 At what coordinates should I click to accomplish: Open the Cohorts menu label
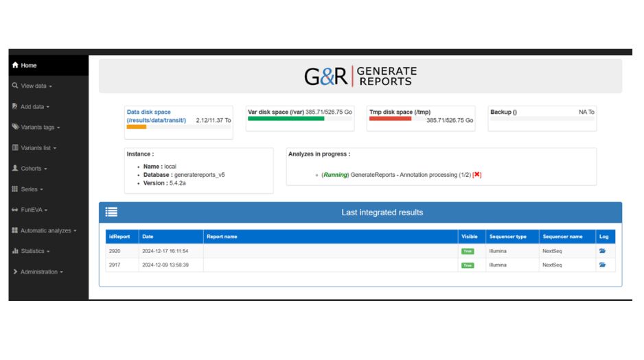(31, 169)
